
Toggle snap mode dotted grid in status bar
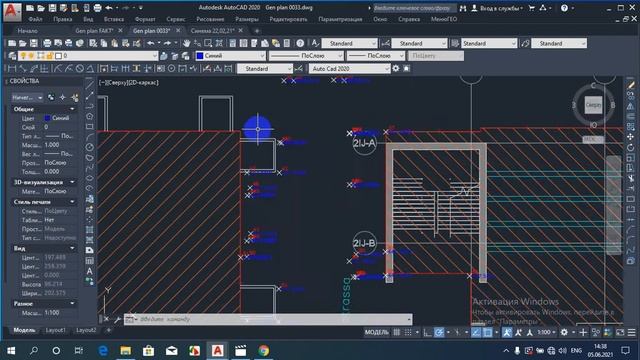click(408, 332)
